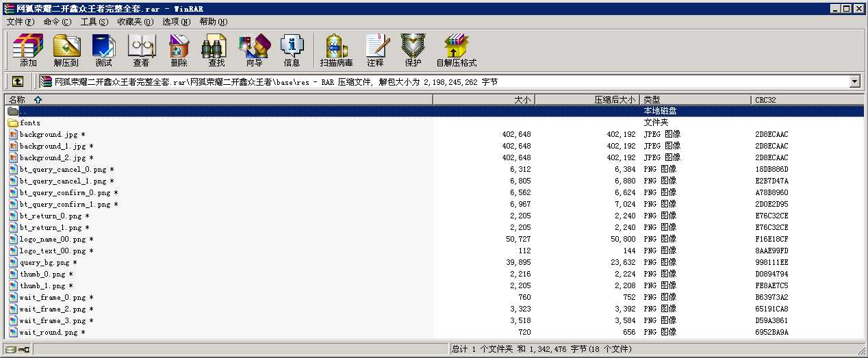Click the WinRAR title bar icon
This screenshot has width=868, height=358.
pos(9,8)
